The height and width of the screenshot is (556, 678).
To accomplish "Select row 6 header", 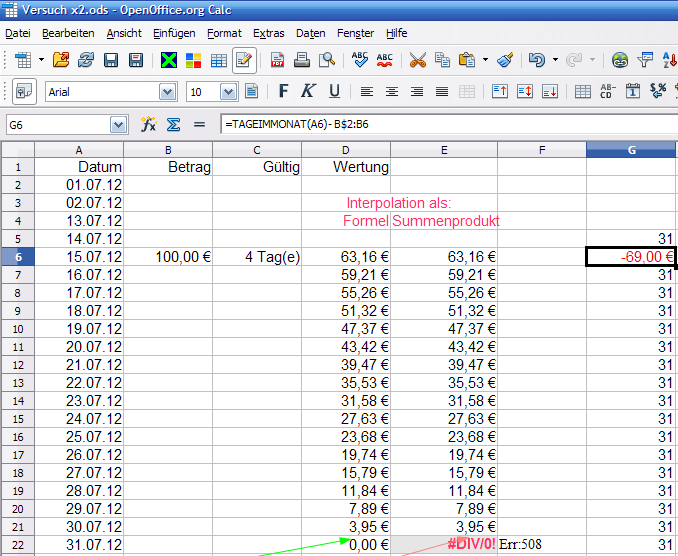I will (x=17, y=257).
